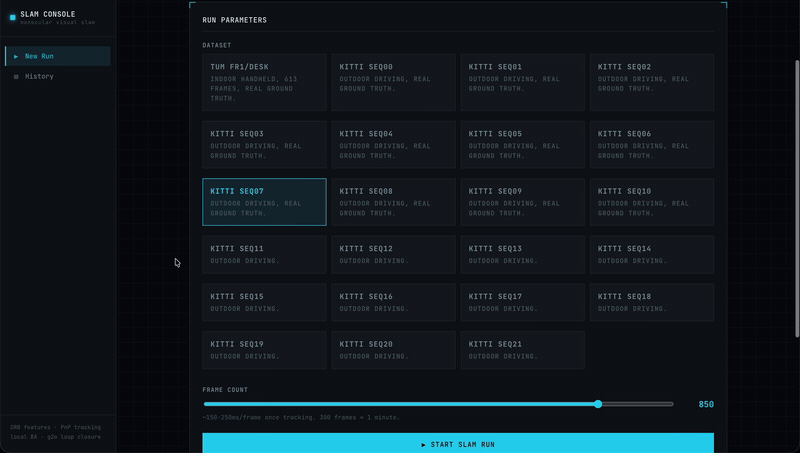The width and height of the screenshot is (800, 453).
Task: Choose the KITTI SEQ09 dataset card
Action: pos(522,202)
